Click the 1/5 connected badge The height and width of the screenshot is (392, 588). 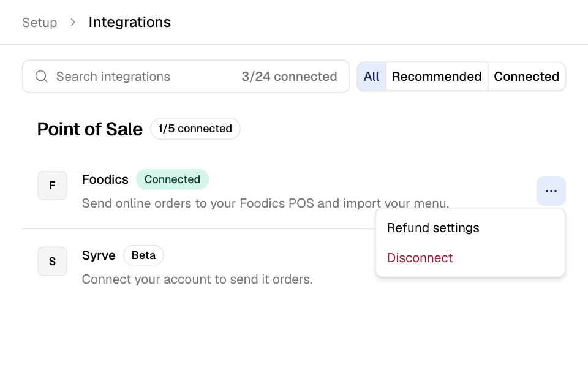pos(195,129)
